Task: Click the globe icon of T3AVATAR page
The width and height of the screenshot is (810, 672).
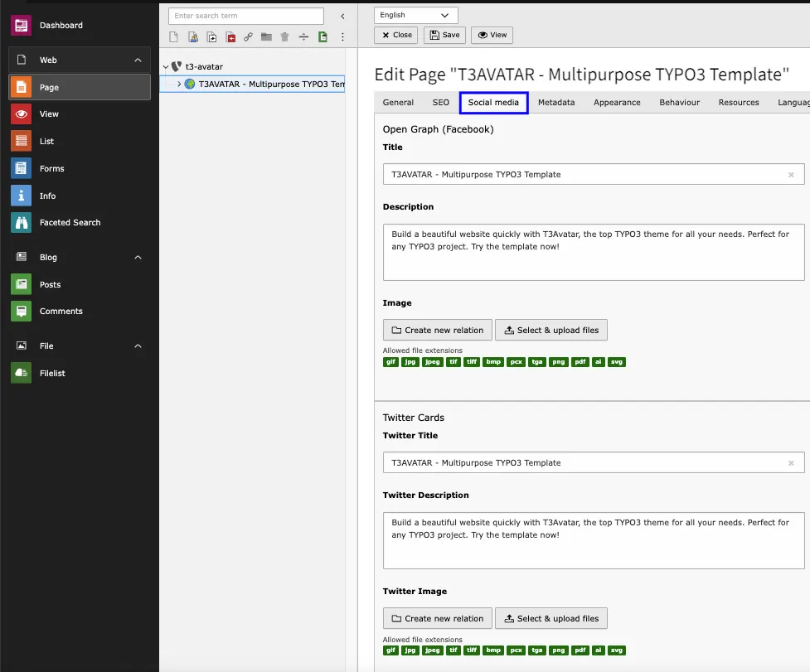Action: (190, 84)
